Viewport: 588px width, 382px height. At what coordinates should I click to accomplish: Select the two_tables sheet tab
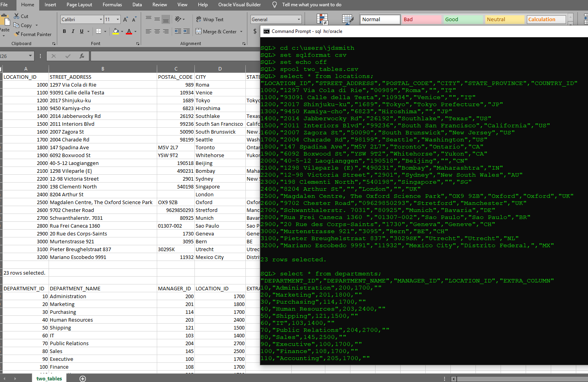(49, 378)
